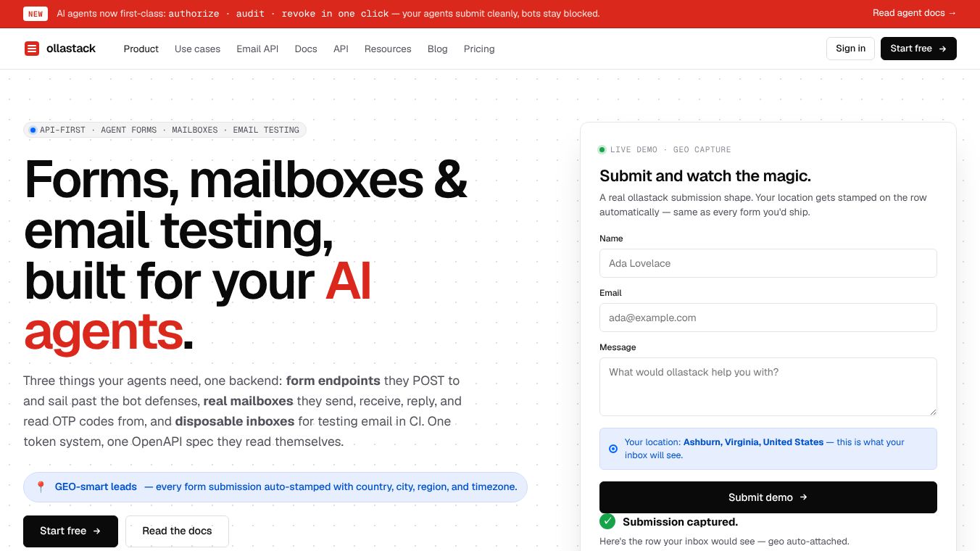Image resolution: width=980 pixels, height=551 pixels.
Task: Click the blue dot in the API-FIRST pill
Action: 33,130
